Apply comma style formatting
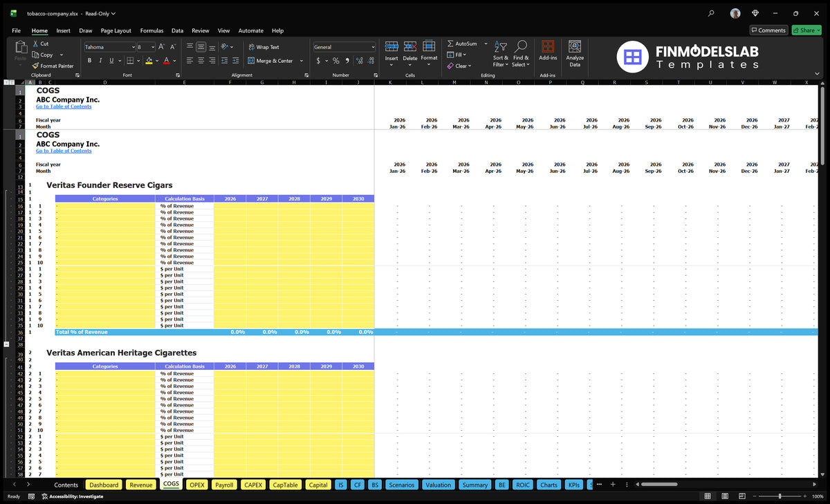 tap(347, 61)
